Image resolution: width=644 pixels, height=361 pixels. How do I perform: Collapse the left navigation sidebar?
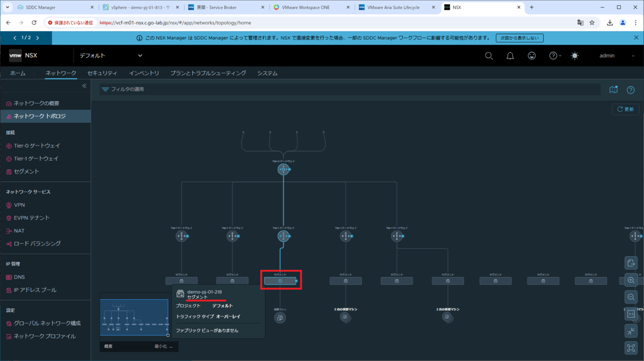(84, 86)
